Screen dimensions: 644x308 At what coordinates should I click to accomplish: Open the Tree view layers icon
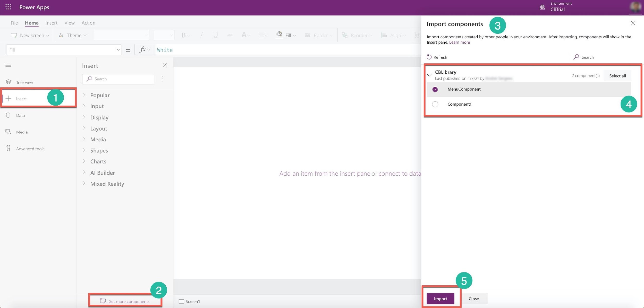pyautogui.click(x=8, y=82)
